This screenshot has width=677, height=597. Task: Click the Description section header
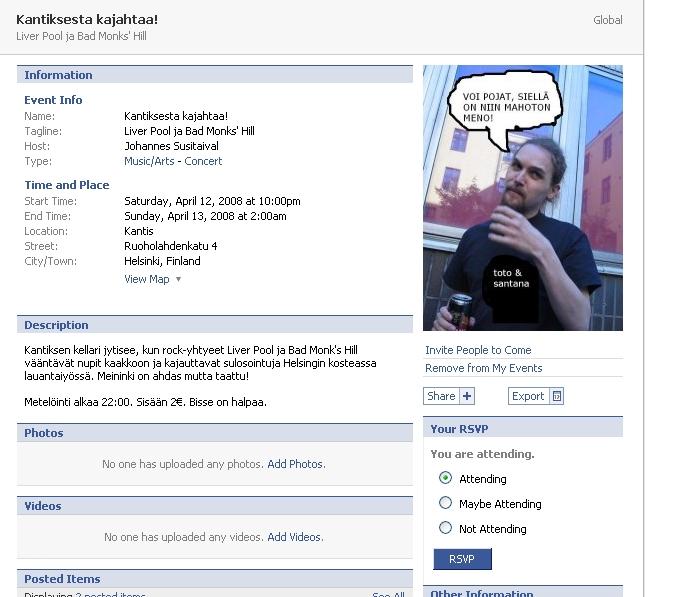tap(215, 325)
